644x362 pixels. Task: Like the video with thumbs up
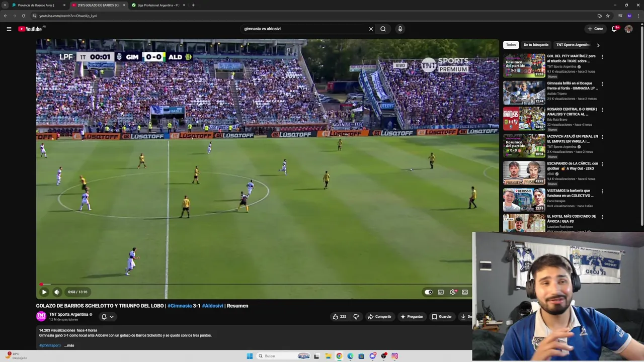[x=339, y=316]
